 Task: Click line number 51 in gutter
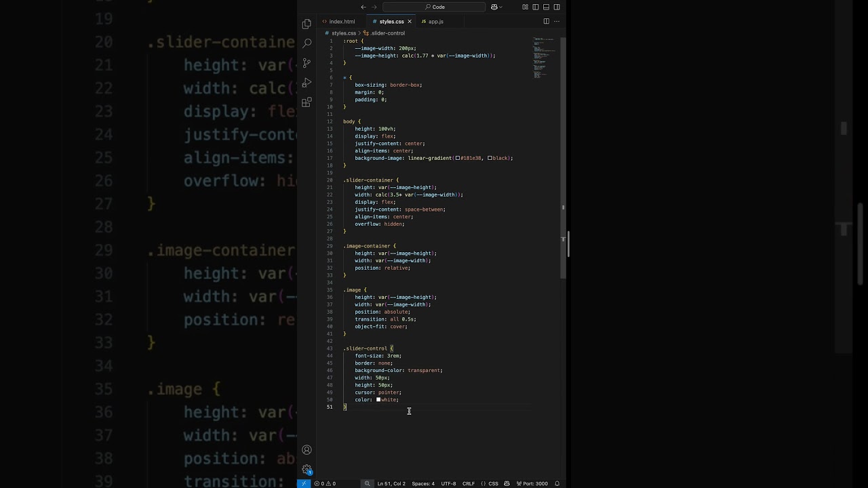pos(330,407)
